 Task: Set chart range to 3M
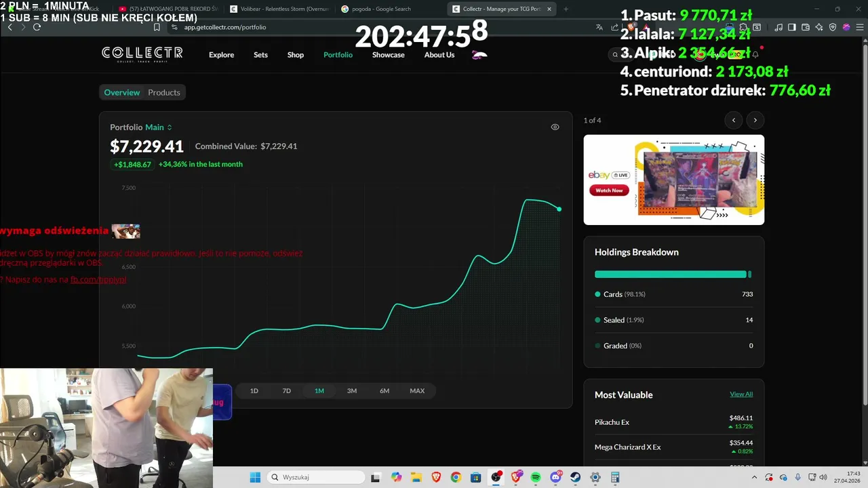coord(352,390)
